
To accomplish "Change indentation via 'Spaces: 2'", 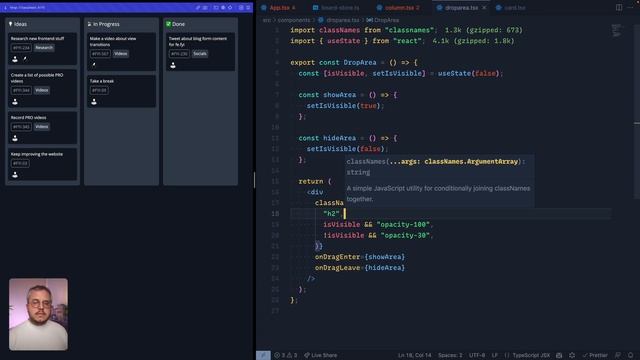I will click(x=450, y=355).
